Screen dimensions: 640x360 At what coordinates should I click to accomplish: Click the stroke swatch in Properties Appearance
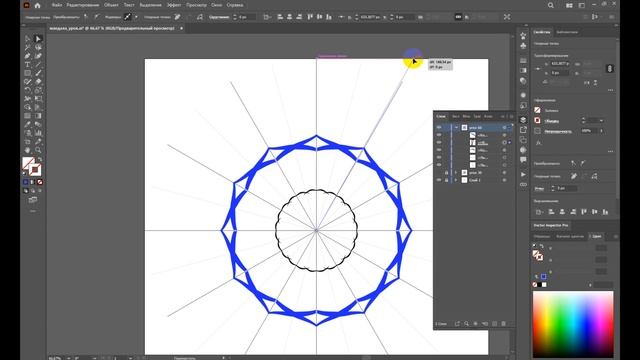click(x=538, y=120)
